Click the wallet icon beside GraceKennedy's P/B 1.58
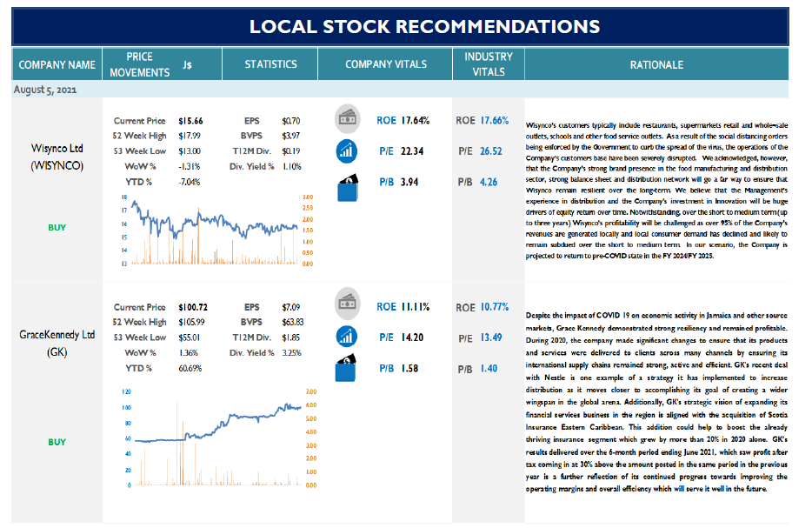The width and height of the screenshot is (812, 528). (x=346, y=368)
